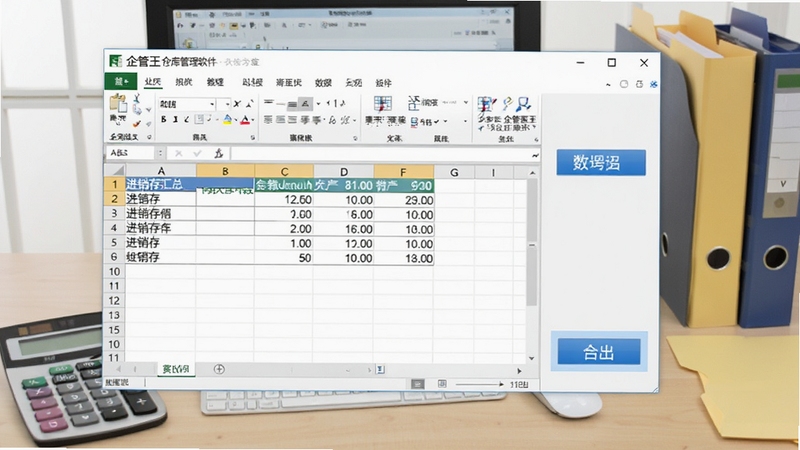Click the blue button at the panel's top right

click(601, 163)
